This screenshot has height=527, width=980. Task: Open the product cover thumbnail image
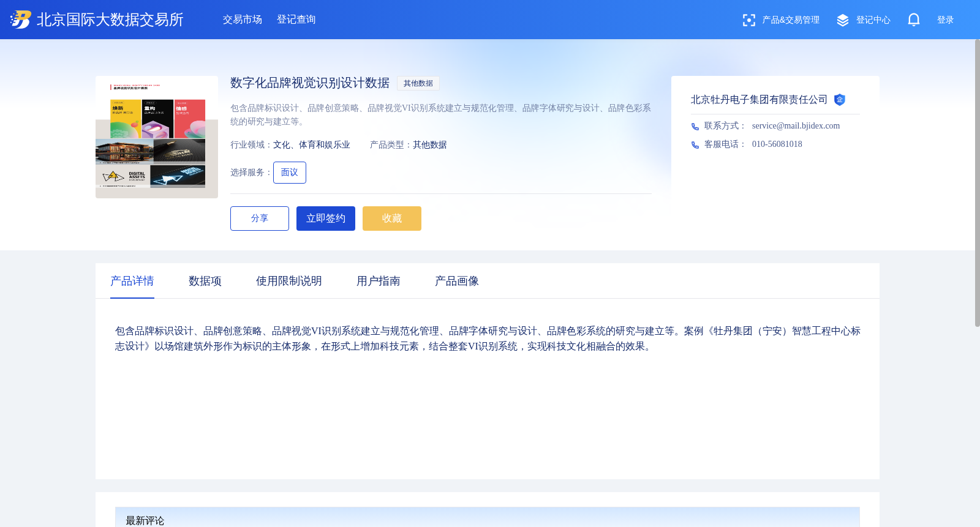[157, 137]
